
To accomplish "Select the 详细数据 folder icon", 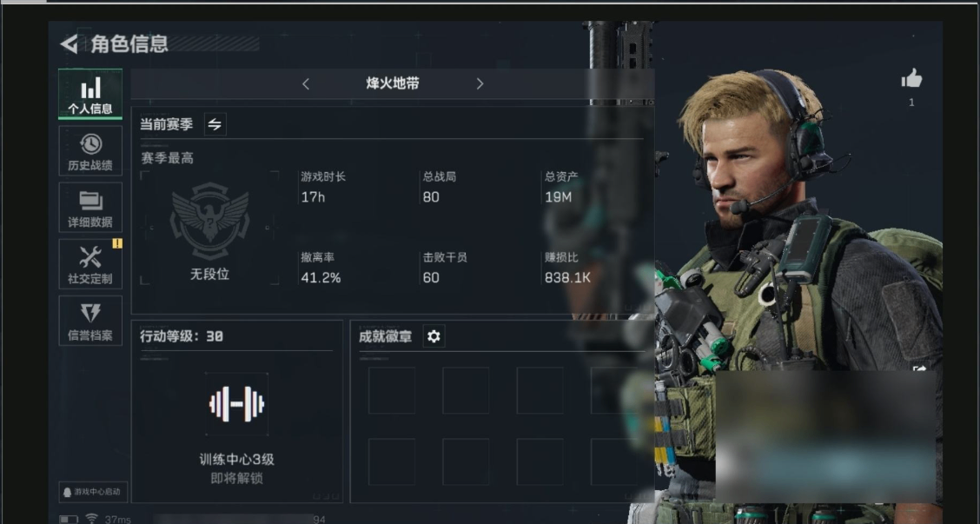I will [x=90, y=208].
